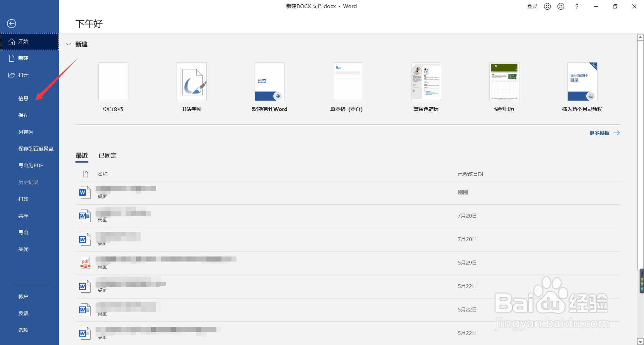Open the 欢迎使用 Word template
Viewport: 644px width, 345px height.
[x=270, y=87]
